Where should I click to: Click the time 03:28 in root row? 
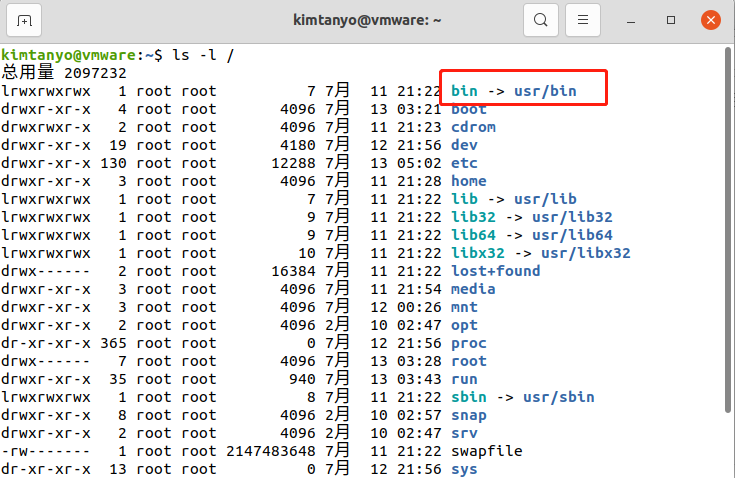(x=420, y=361)
